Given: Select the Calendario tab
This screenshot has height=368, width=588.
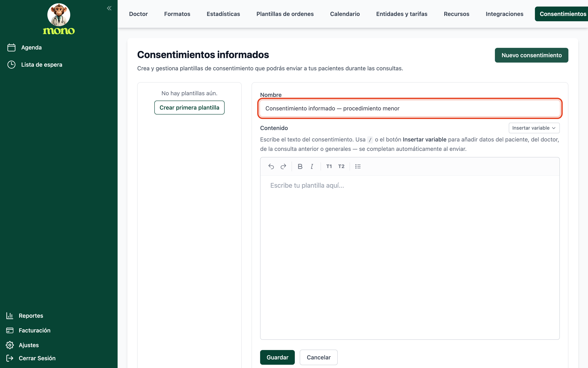Looking at the screenshot, I should click(x=345, y=14).
